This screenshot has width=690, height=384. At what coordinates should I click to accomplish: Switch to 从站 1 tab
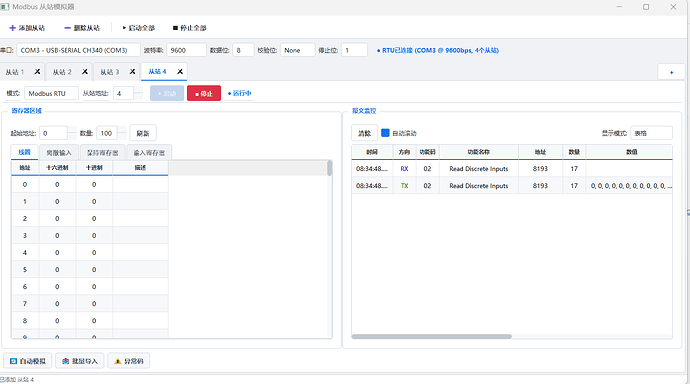15,72
